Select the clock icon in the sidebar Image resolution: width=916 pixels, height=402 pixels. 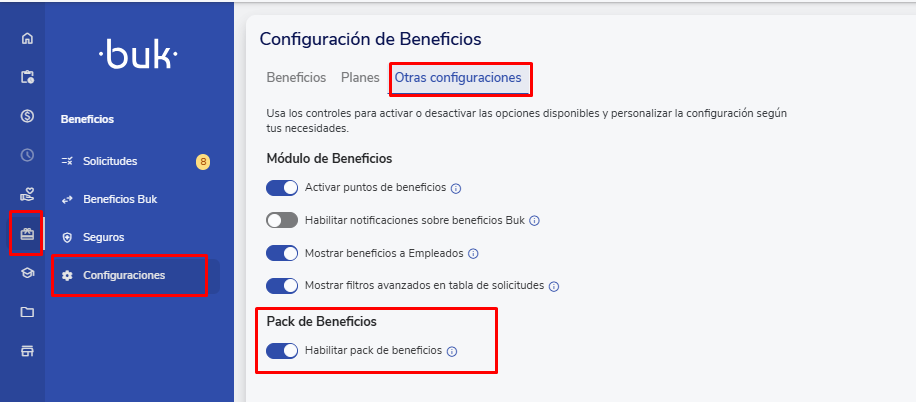27,155
